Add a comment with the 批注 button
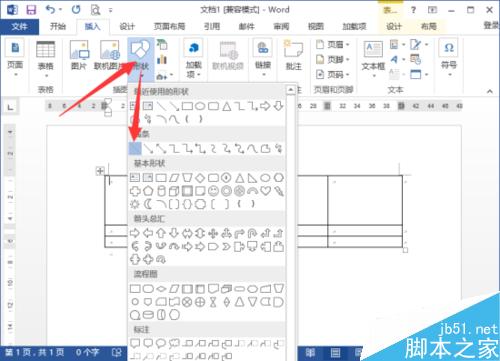The image size is (500, 361). point(293,55)
